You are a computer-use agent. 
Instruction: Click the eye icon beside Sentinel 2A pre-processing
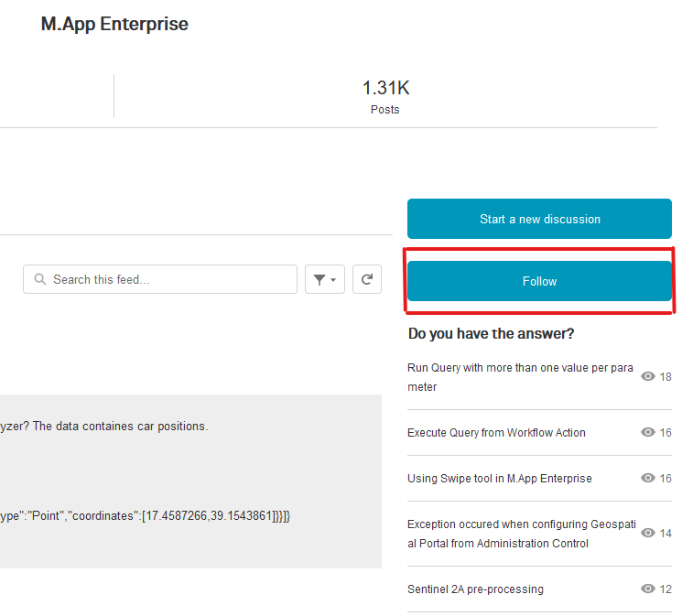point(648,589)
